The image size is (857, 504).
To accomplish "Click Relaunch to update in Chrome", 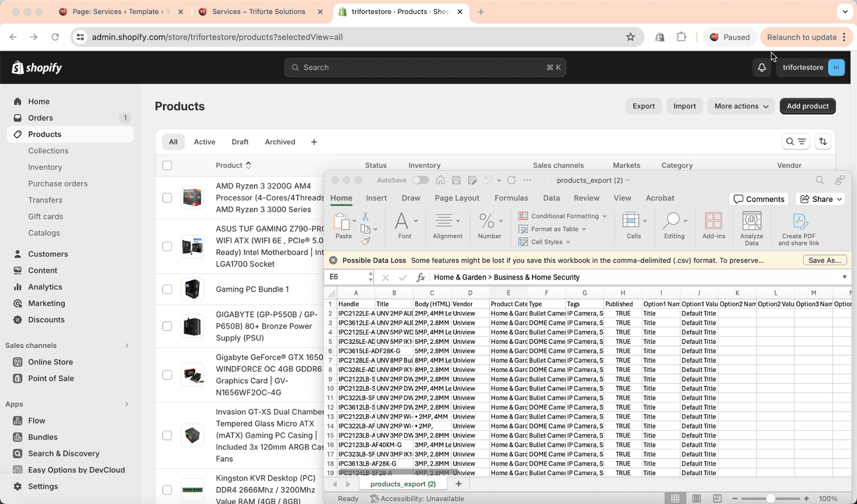I will [802, 37].
